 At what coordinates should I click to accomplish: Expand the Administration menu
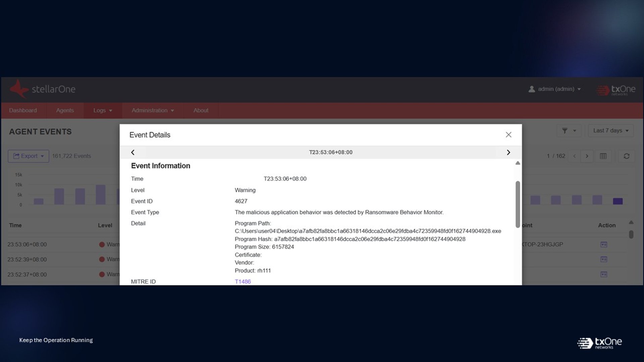153,110
